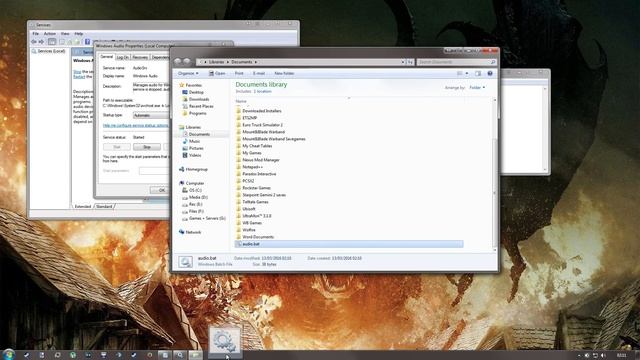
Task: Go back in the Explorer window
Action: (178, 62)
